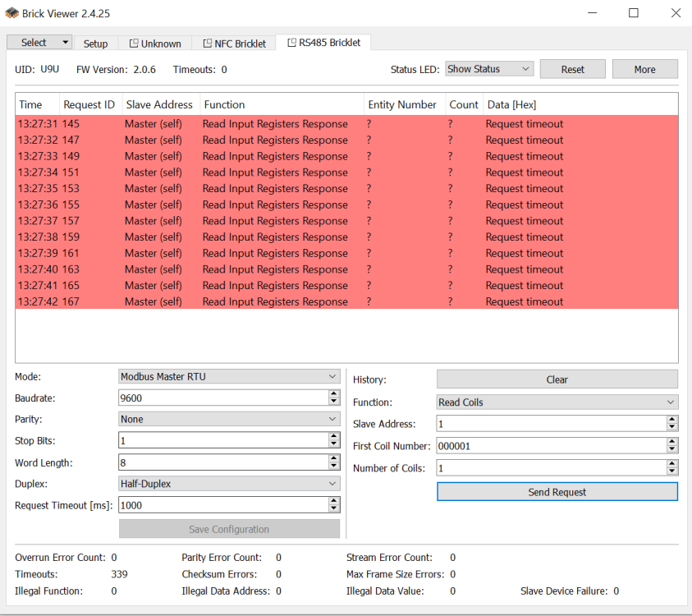Open the Select dropdown button
Image resolution: width=692 pixels, height=616 pixels.
coord(39,43)
